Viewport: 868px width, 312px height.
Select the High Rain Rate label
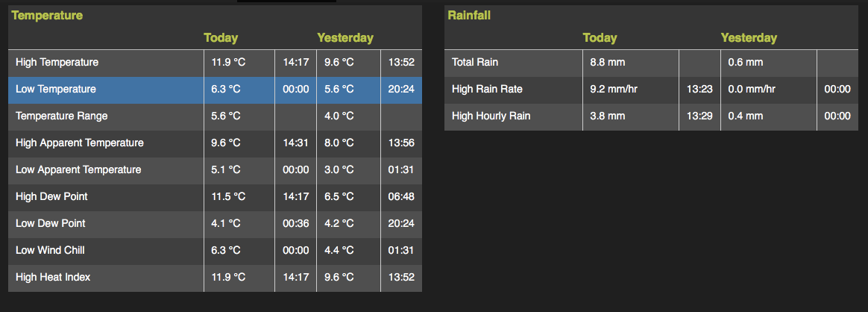tap(487, 90)
